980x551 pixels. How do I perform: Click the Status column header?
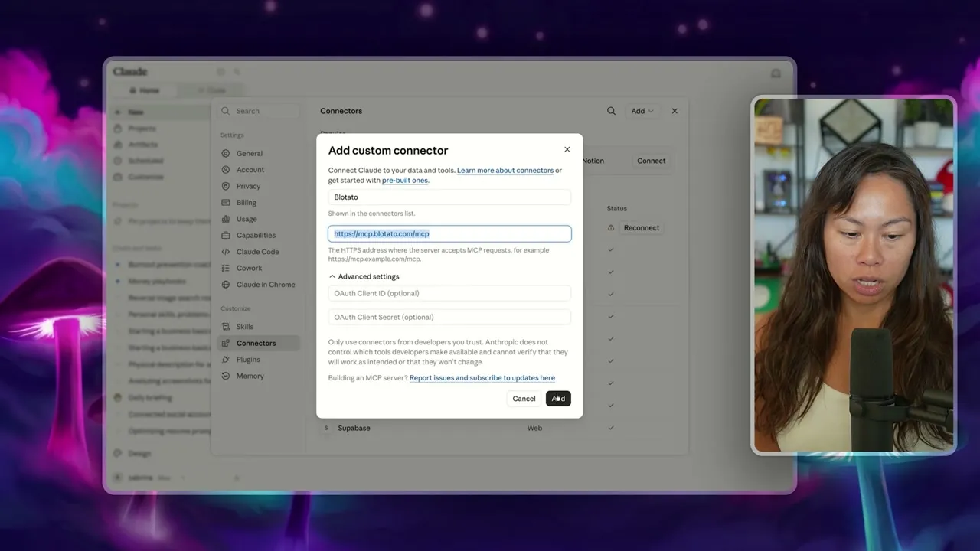[617, 208]
